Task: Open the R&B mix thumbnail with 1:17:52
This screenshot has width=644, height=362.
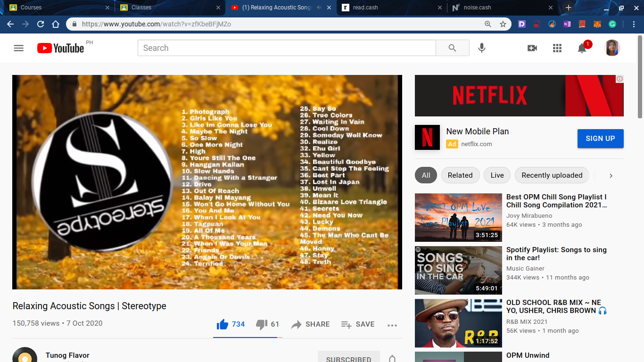Action: (458, 323)
